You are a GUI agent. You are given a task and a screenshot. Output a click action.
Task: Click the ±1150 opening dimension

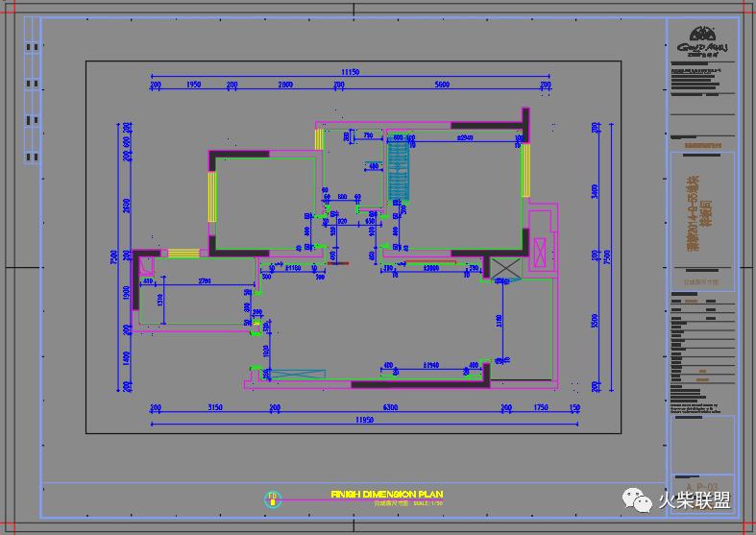(293, 267)
